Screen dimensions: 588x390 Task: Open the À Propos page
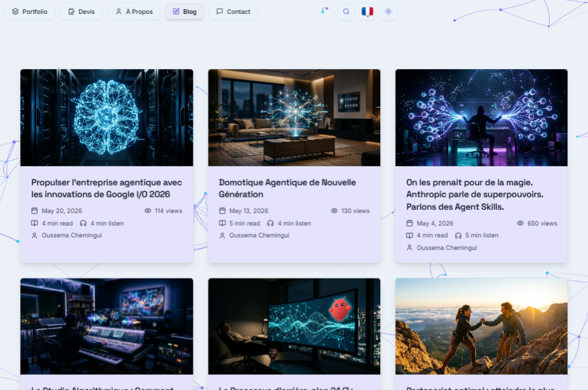[x=134, y=12]
